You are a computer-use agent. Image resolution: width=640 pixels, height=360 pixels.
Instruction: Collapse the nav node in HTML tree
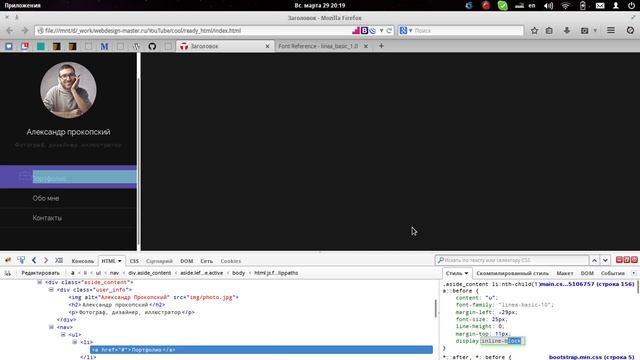click(51, 327)
